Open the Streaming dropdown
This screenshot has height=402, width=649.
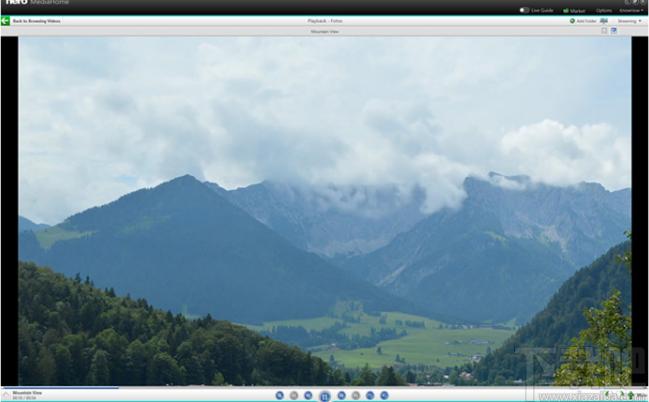click(x=630, y=21)
